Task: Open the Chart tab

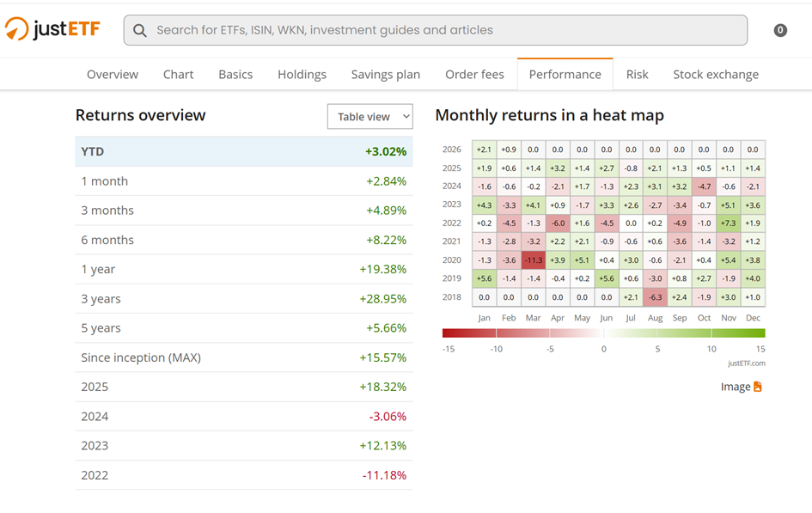Action: click(178, 75)
